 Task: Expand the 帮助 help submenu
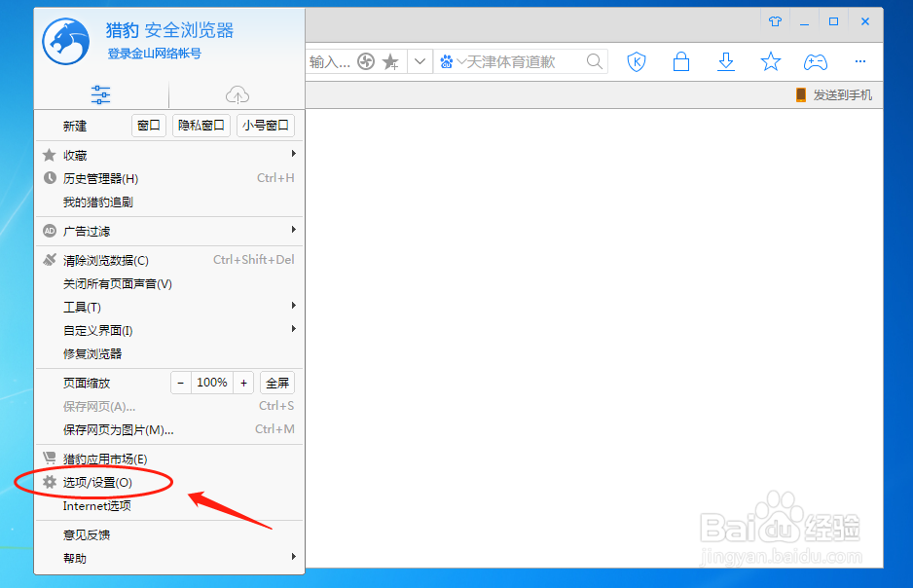pos(169,559)
